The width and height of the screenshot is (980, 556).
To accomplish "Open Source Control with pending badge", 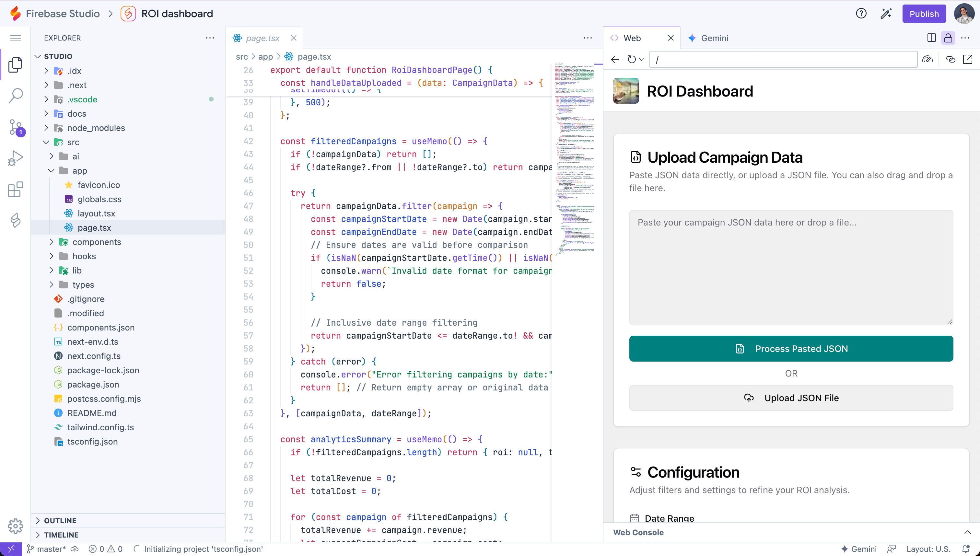I will pyautogui.click(x=16, y=127).
